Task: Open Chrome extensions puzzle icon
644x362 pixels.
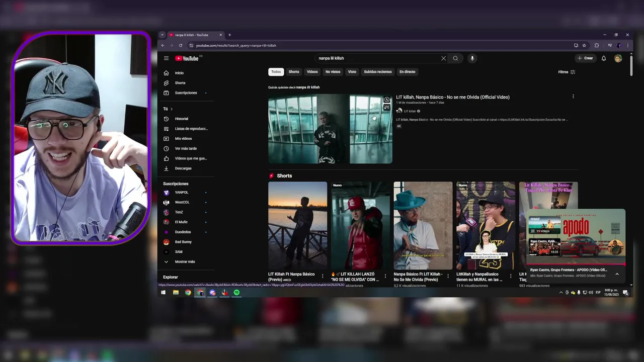Action: [597, 45]
